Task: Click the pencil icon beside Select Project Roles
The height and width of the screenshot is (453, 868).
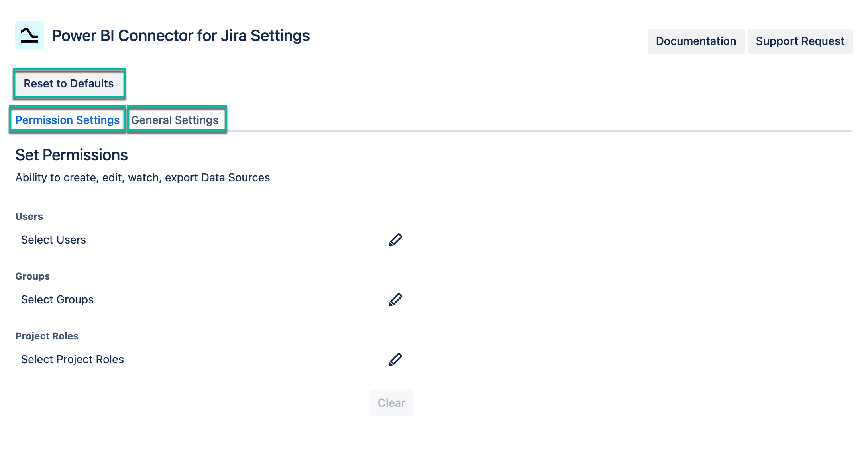Action: tap(395, 359)
